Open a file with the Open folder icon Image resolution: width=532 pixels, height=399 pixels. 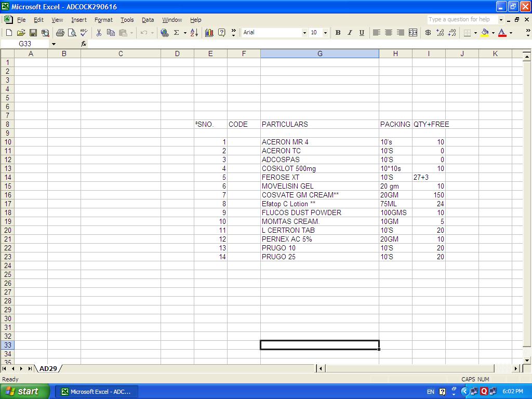click(x=21, y=33)
